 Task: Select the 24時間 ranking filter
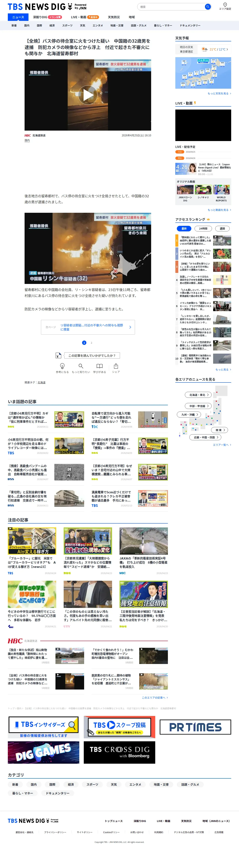(x=203, y=228)
